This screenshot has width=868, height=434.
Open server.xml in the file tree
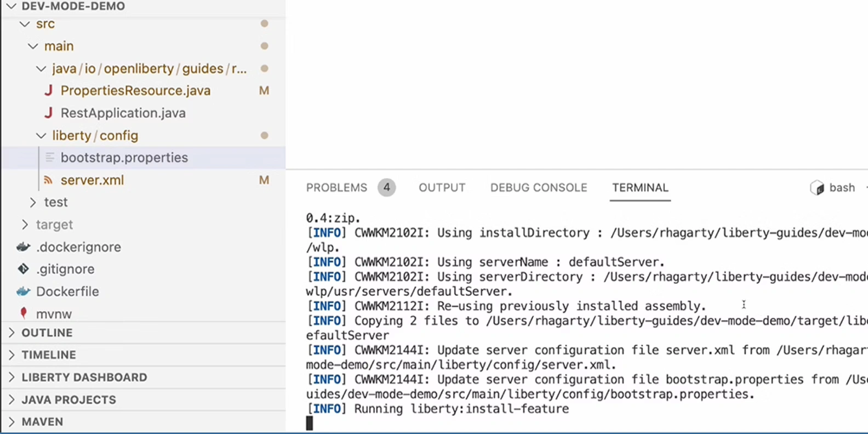click(x=92, y=180)
